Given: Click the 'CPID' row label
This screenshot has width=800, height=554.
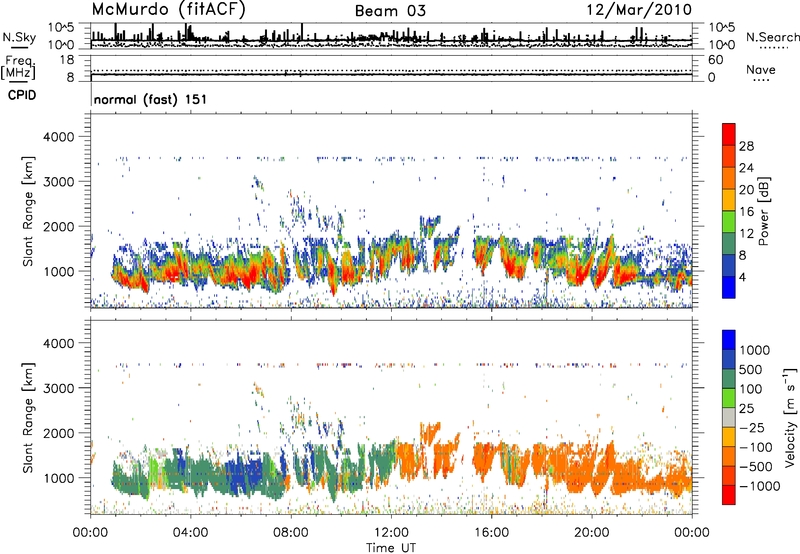Looking at the screenshot, I should tap(22, 95).
